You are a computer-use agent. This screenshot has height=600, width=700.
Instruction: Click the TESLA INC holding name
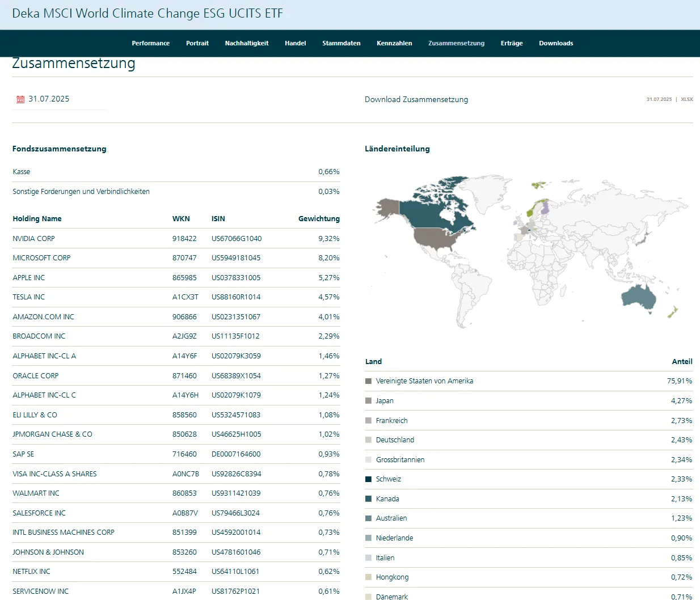tap(29, 297)
